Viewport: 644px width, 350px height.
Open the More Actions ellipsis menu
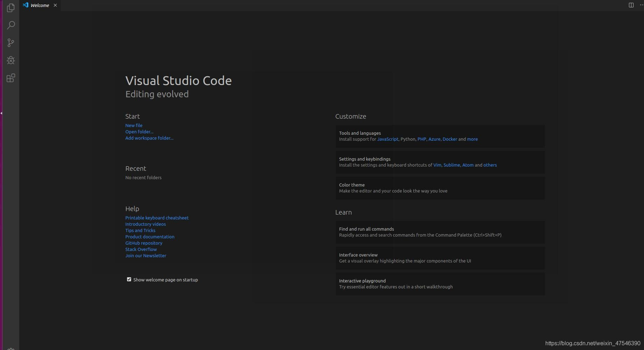tap(642, 5)
